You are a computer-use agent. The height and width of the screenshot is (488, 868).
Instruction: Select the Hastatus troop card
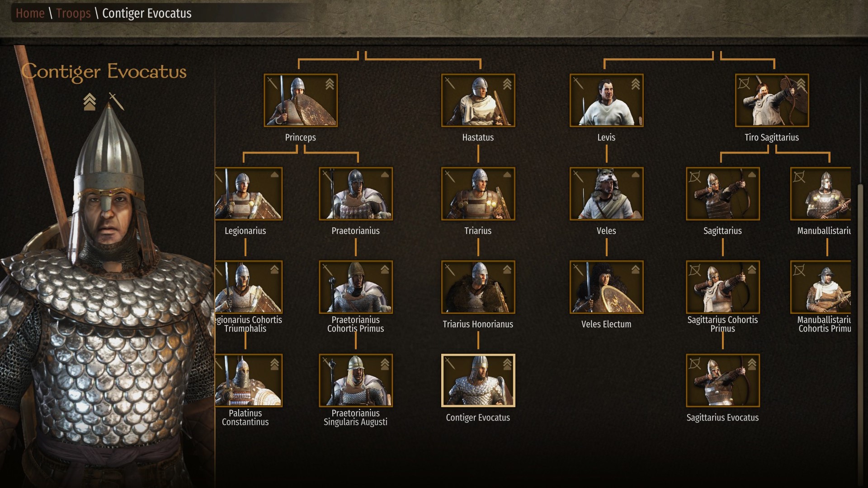point(478,100)
